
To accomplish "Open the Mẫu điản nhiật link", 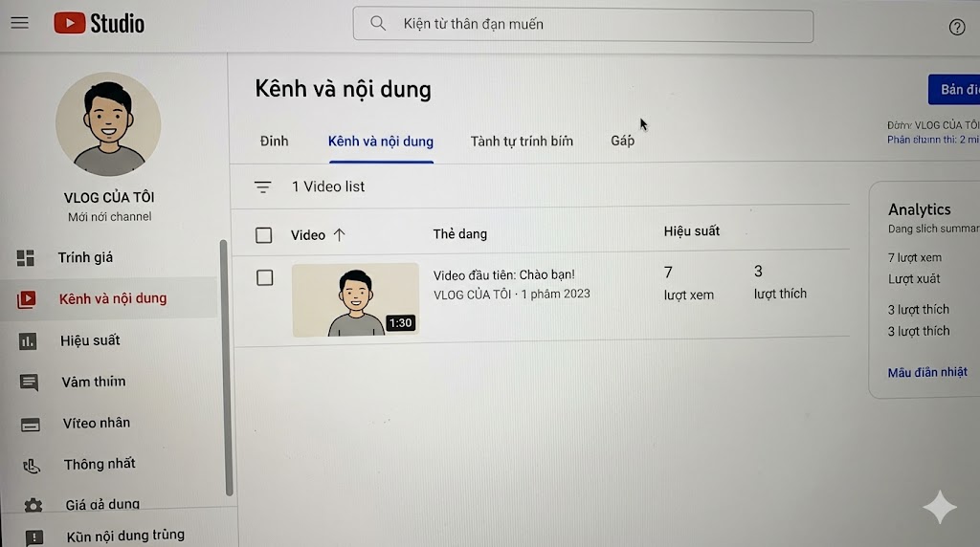I will coord(927,373).
